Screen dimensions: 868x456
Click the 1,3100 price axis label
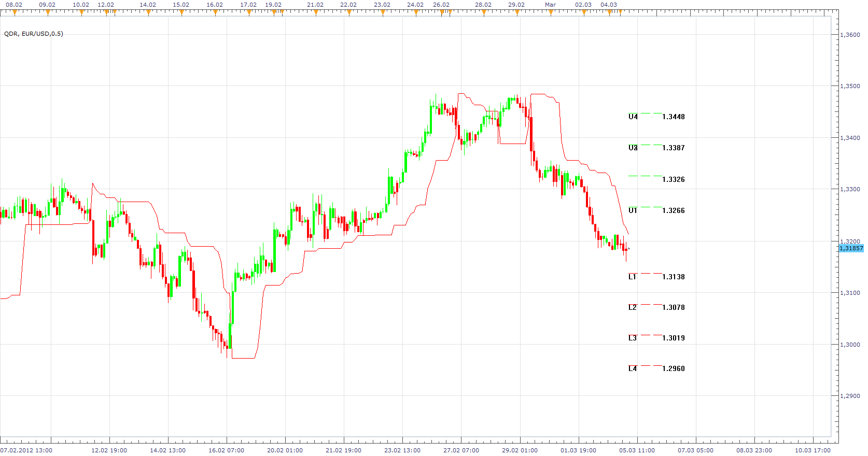click(850, 293)
